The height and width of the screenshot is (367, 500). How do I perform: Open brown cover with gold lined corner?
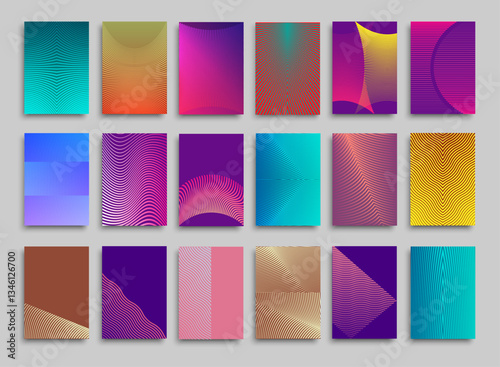click(57, 293)
